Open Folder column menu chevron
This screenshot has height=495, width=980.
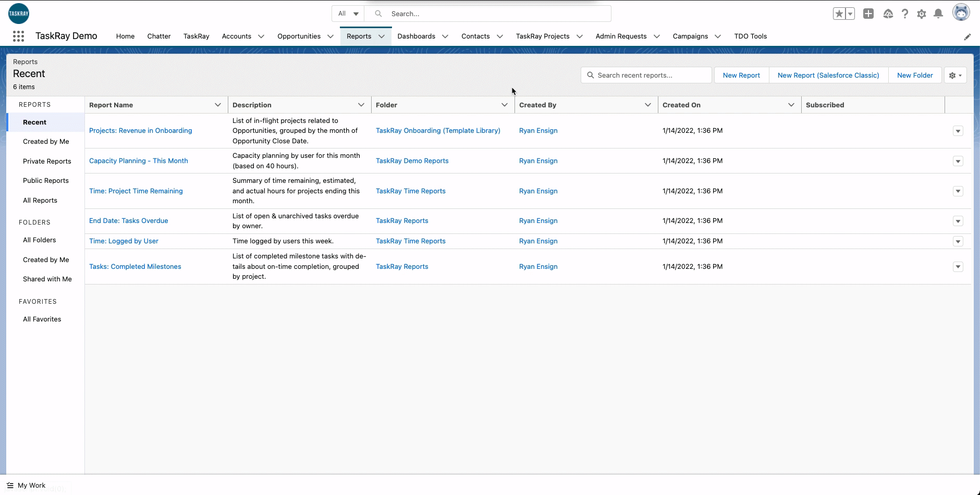505,105
